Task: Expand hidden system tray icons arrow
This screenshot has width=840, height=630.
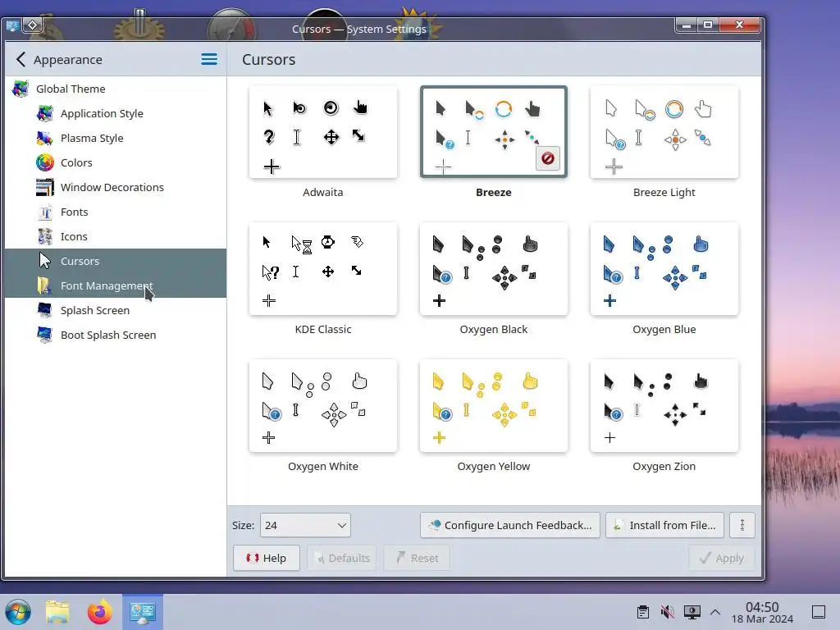Action: point(715,612)
